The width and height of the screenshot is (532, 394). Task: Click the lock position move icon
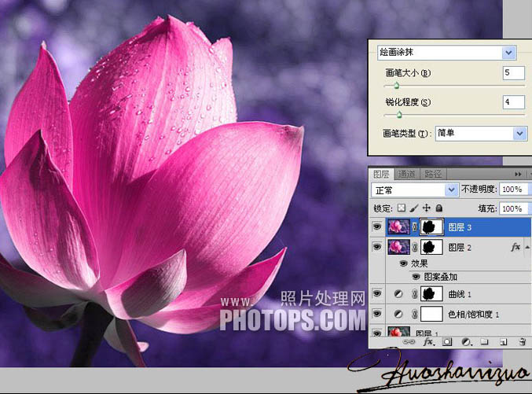pos(426,208)
